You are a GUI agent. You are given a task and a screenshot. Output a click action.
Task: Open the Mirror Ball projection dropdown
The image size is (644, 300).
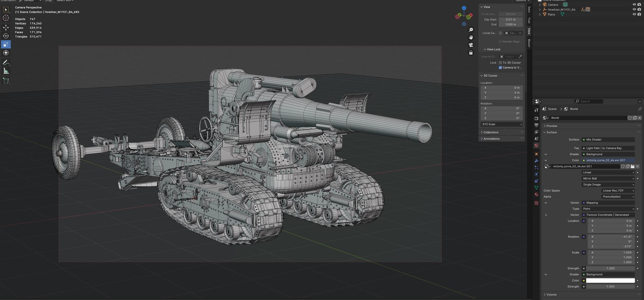pyautogui.click(x=608, y=178)
